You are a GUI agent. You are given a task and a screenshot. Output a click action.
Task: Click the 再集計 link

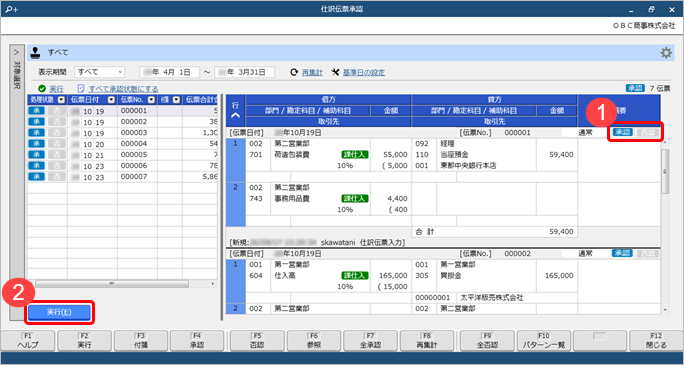312,72
